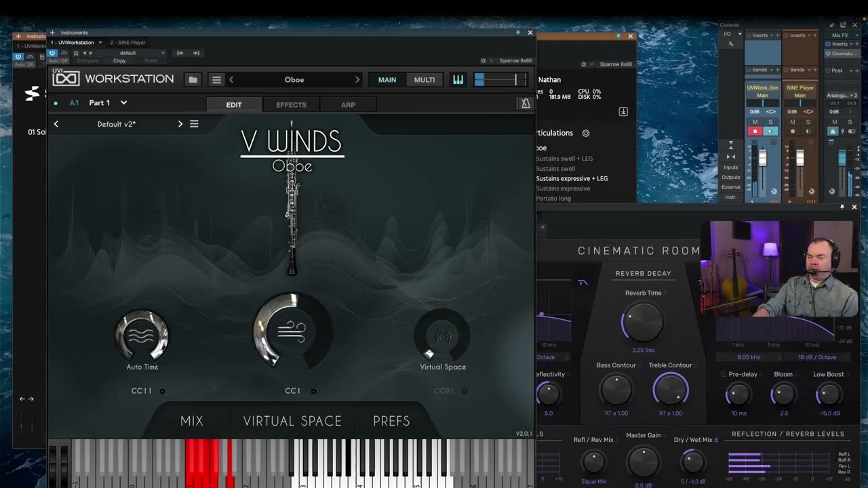Pin the Instruments window with the pin icon
The image size is (868, 488).
click(518, 33)
